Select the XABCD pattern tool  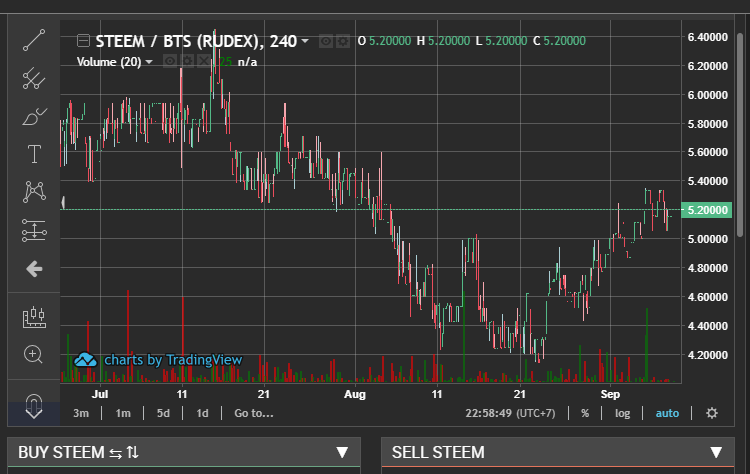point(34,192)
